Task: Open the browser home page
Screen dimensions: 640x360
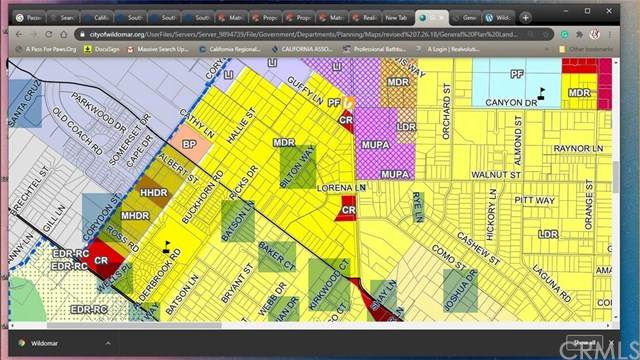Action: pyautogui.click(x=63, y=35)
